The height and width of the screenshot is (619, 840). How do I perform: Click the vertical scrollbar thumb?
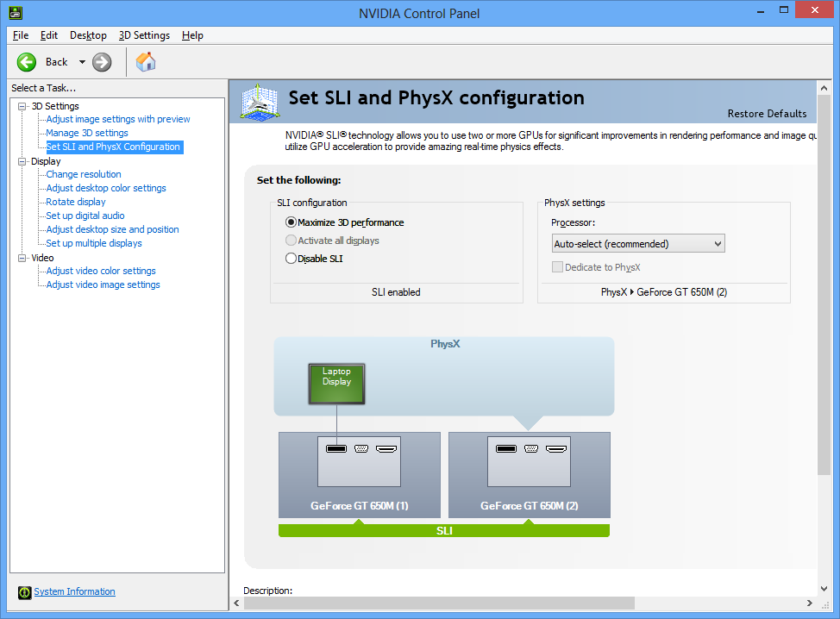point(824,284)
